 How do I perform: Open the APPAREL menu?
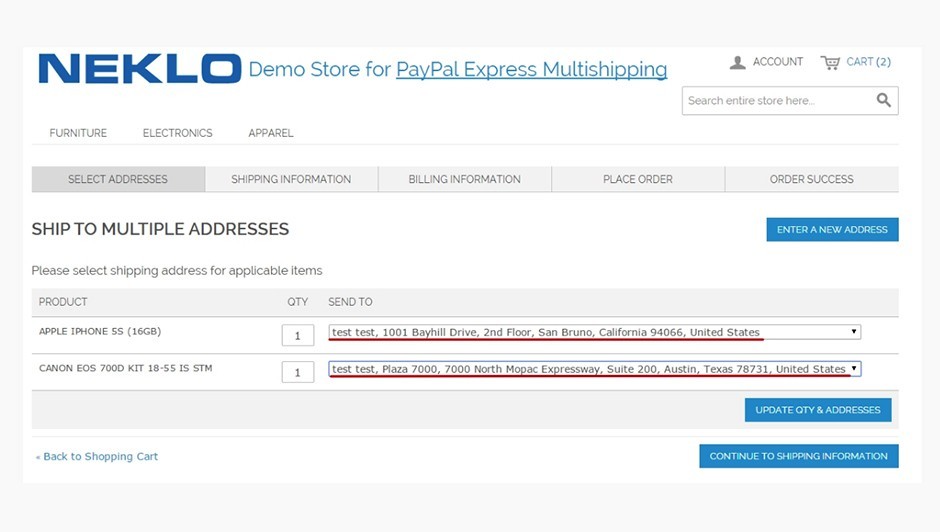271,133
